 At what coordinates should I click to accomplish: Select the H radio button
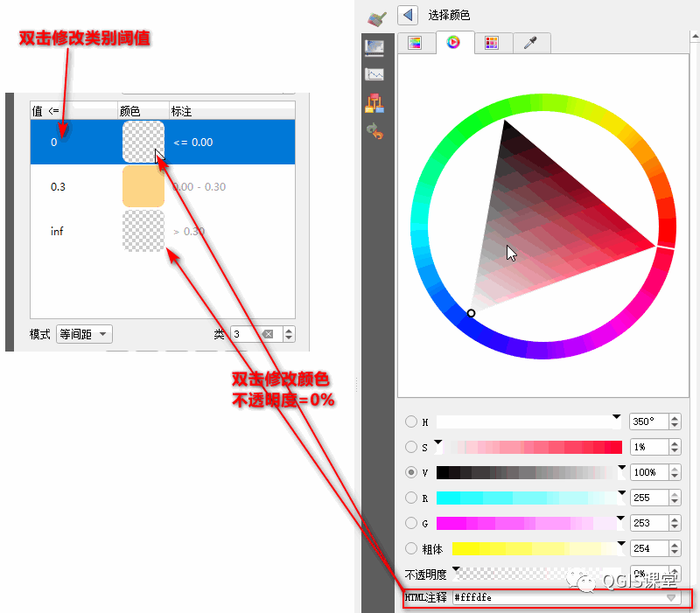(410, 421)
